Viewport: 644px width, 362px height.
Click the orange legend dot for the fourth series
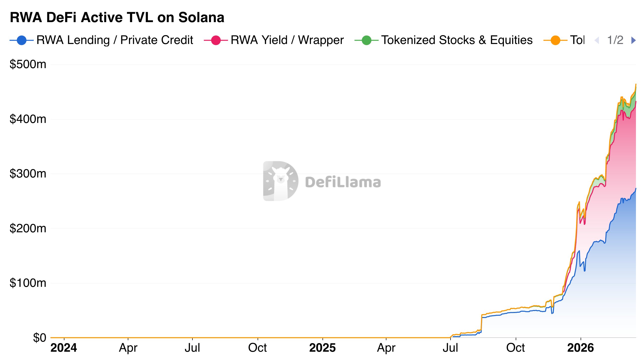pos(555,40)
